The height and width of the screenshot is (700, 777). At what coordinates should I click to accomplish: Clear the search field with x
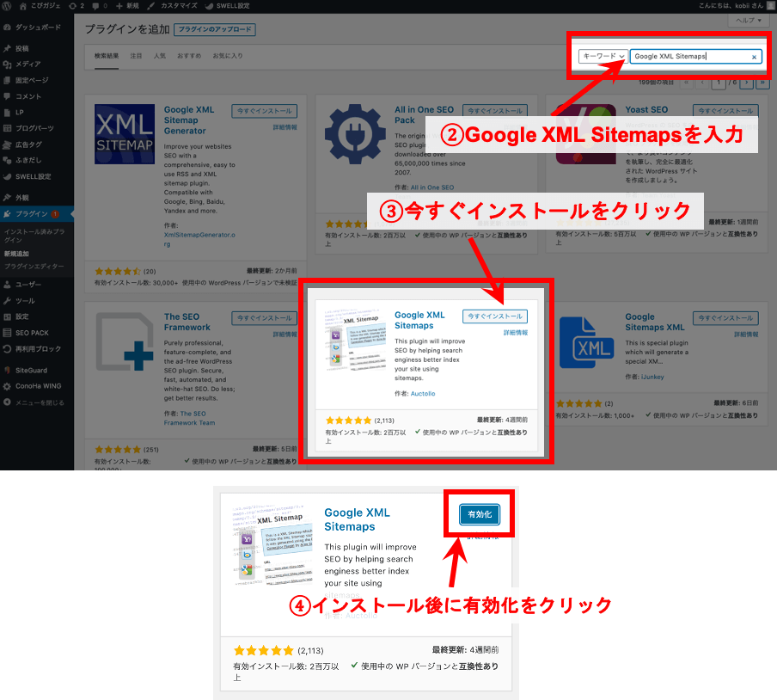point(754,57)
